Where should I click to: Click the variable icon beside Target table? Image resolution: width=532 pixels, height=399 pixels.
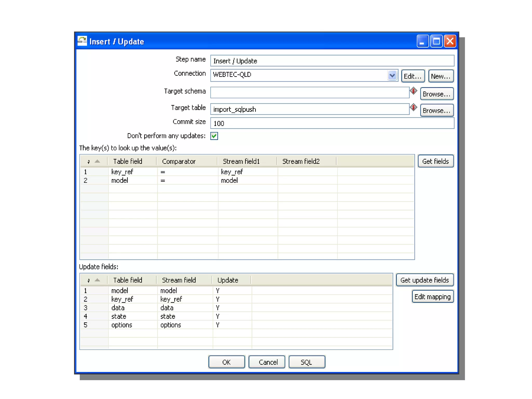(413, 107)
